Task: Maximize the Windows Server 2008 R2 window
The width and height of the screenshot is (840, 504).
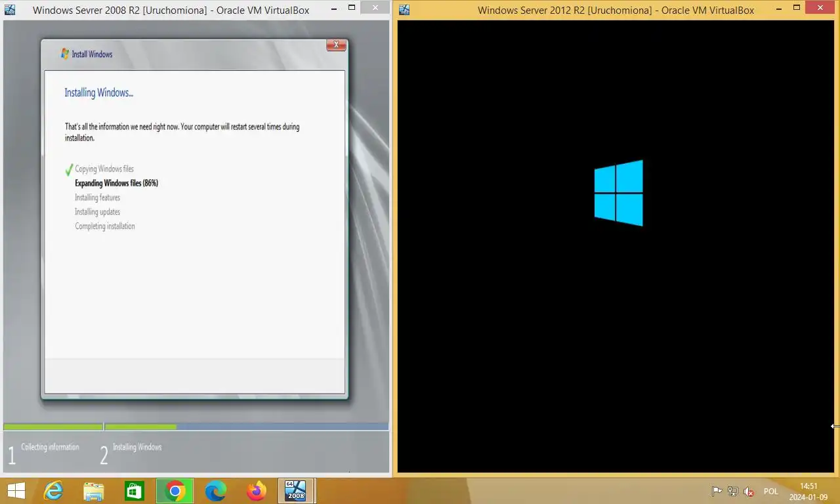Action: [352, 8]
